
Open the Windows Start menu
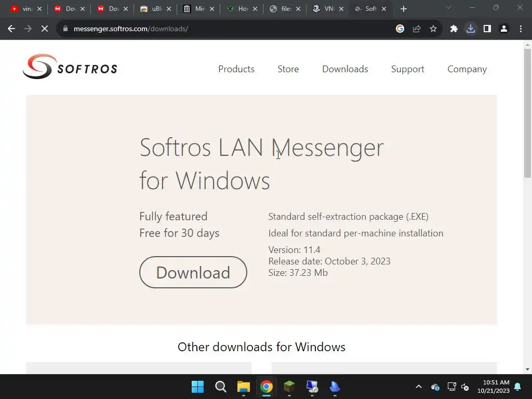(197, 387)
